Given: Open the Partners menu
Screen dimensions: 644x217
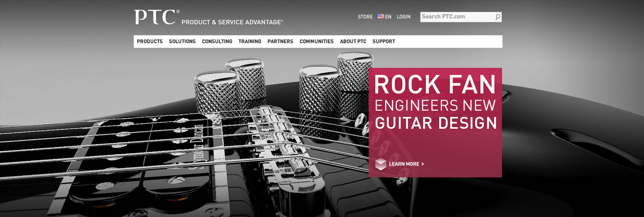Looking at the screenshot, I should [280, 41].
